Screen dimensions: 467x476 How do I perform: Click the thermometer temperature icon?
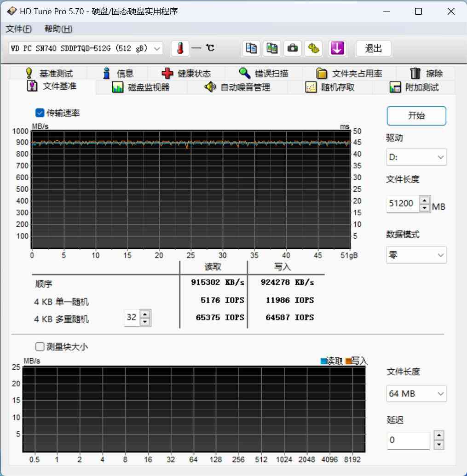pos(180,48)
